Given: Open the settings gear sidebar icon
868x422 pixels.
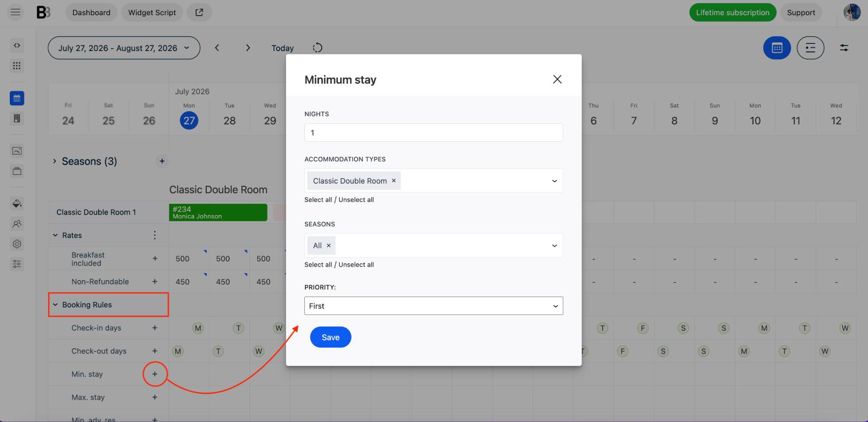Looking at the screenshot, I should 17,244.
